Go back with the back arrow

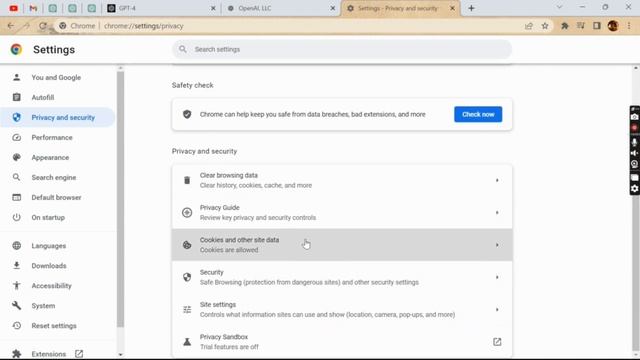tap(11, 26)
